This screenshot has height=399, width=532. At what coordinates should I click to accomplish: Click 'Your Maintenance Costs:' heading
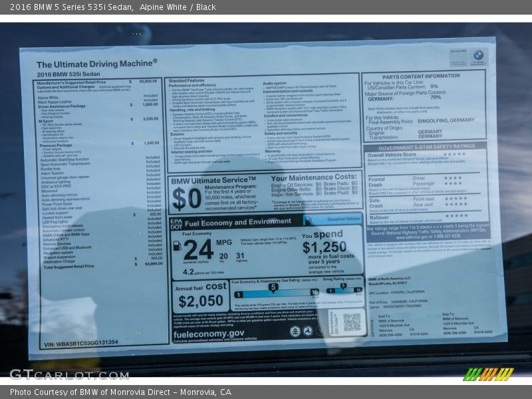314,178
